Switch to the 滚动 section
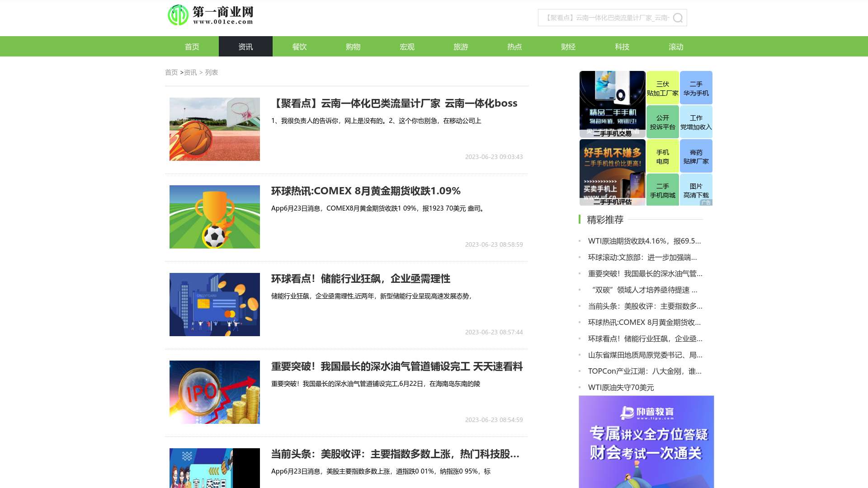868x488 pixels. pos(676,47)
